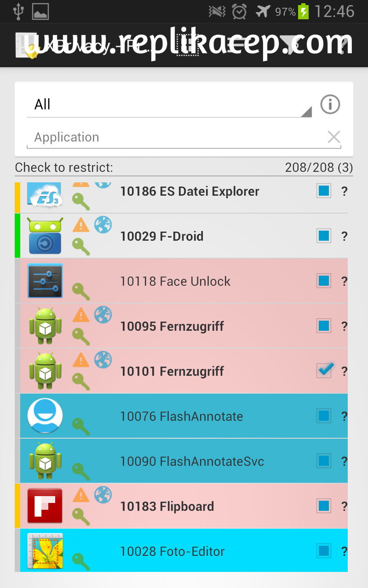Tap the question mark on the 10095 Fernzugriff row
This screenshot has width=368, height=588.
point(344,326)
